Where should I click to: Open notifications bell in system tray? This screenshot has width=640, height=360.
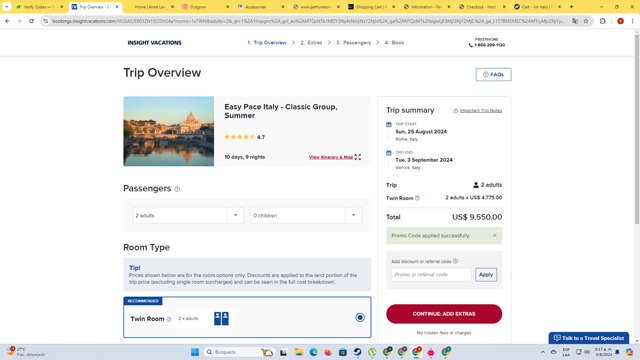click(x=617, y=352)
